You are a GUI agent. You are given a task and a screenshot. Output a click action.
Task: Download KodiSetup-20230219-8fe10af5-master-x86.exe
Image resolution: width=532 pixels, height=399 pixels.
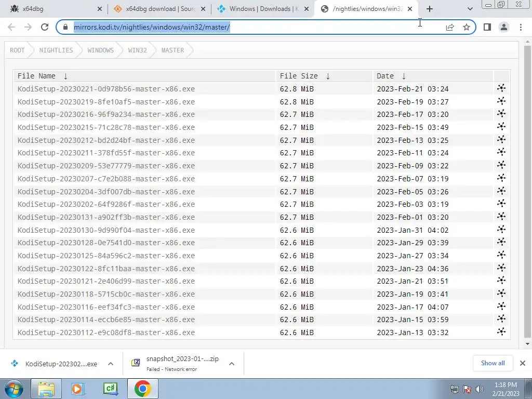pyautogui.click(x=106, y=102)
